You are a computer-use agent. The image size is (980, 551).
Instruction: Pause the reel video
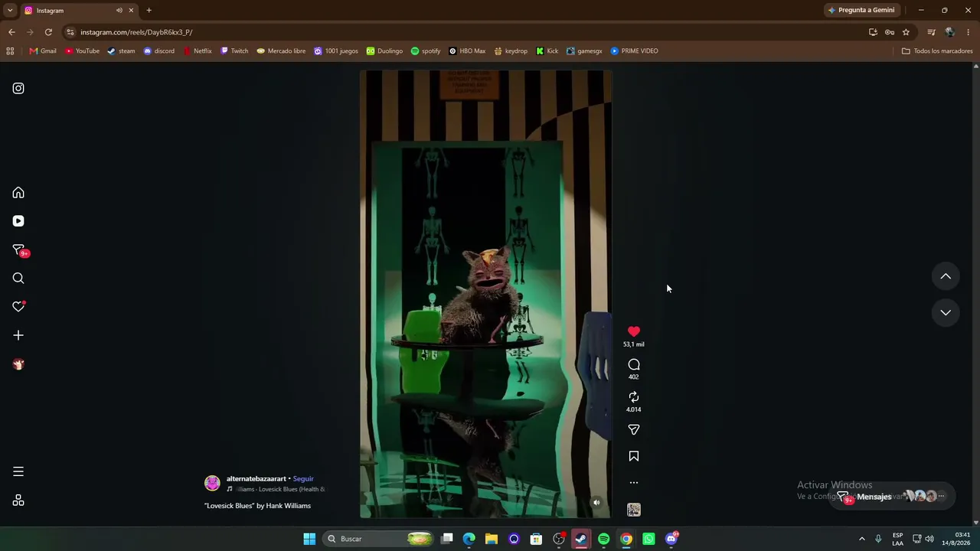[485, 294]
